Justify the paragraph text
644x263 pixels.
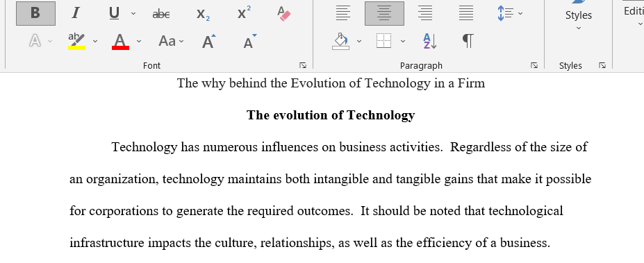(466, 14)
